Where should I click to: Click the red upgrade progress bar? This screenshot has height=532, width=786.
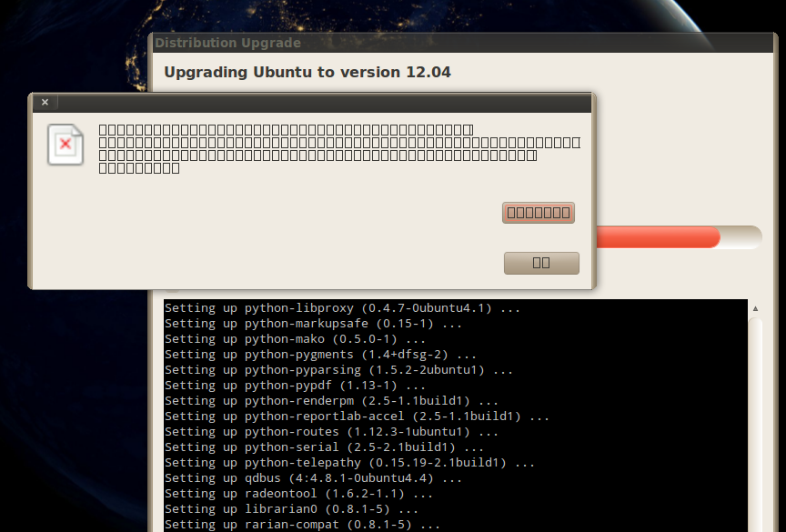(x=655, y=237)
